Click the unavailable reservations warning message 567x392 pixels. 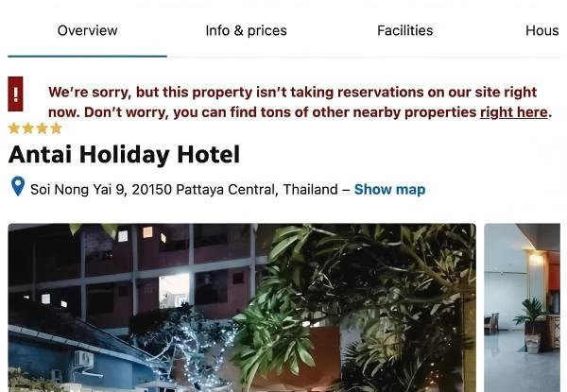click(x=300, y=102)
